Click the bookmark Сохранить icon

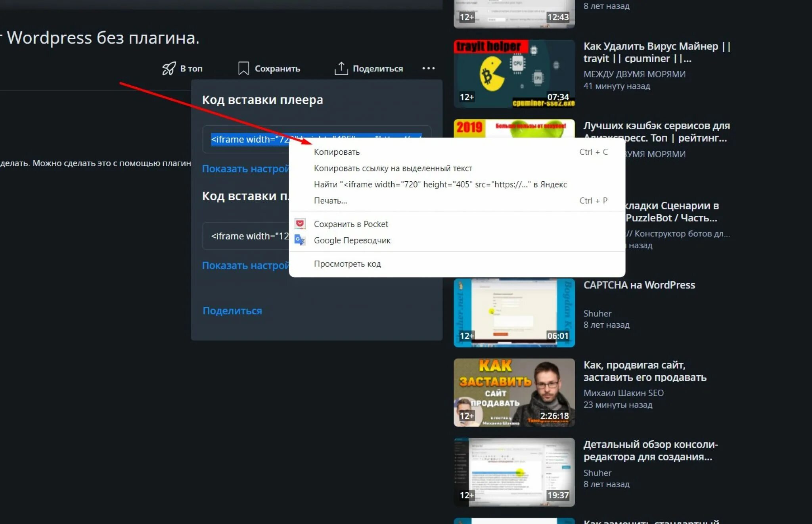click(243, 68)
